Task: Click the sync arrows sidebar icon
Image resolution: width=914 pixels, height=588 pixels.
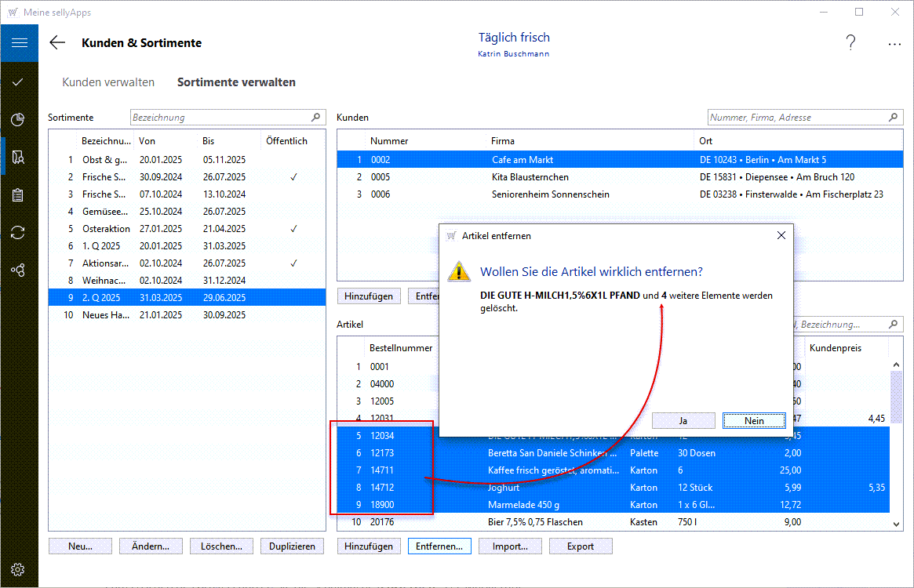Action: (x=18, y=232)
